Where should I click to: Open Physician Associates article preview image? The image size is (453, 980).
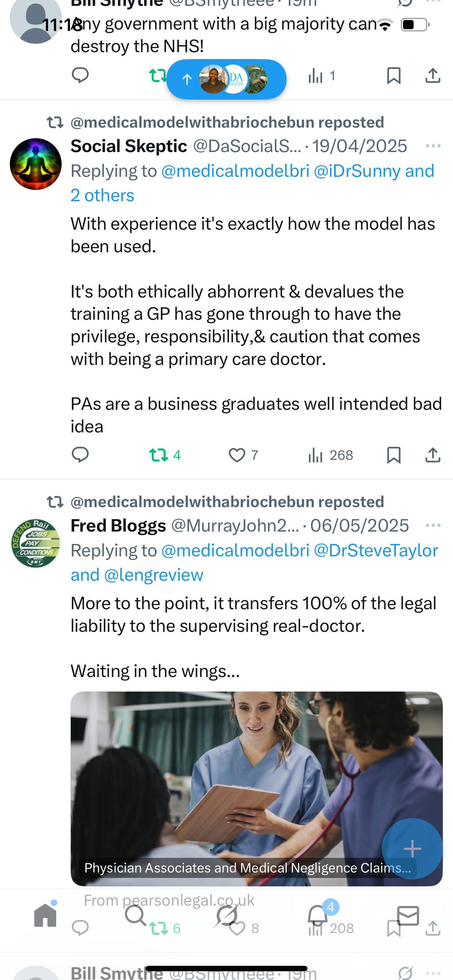256,788
